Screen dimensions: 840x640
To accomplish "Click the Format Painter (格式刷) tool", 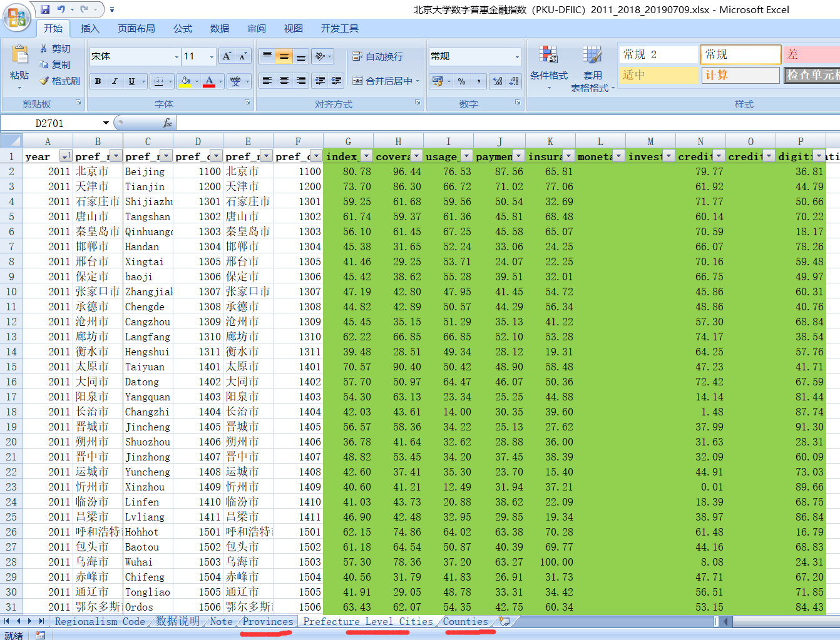I will [x=59, y=81].
